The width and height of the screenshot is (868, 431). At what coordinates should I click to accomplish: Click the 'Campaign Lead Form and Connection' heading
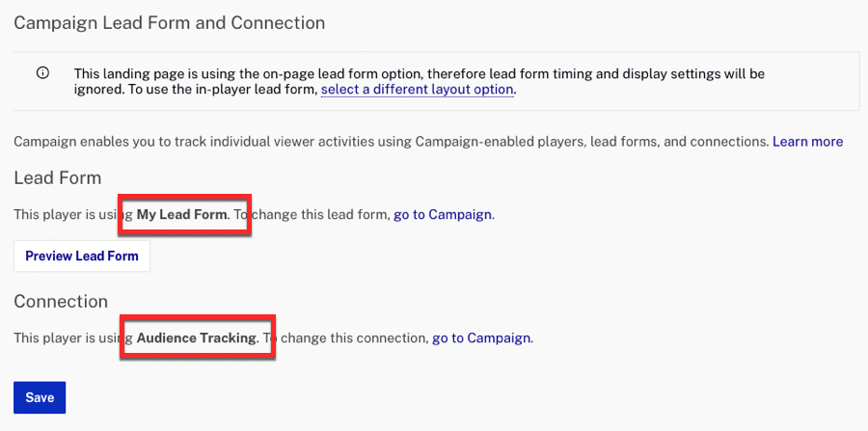[x=169, y=23]
